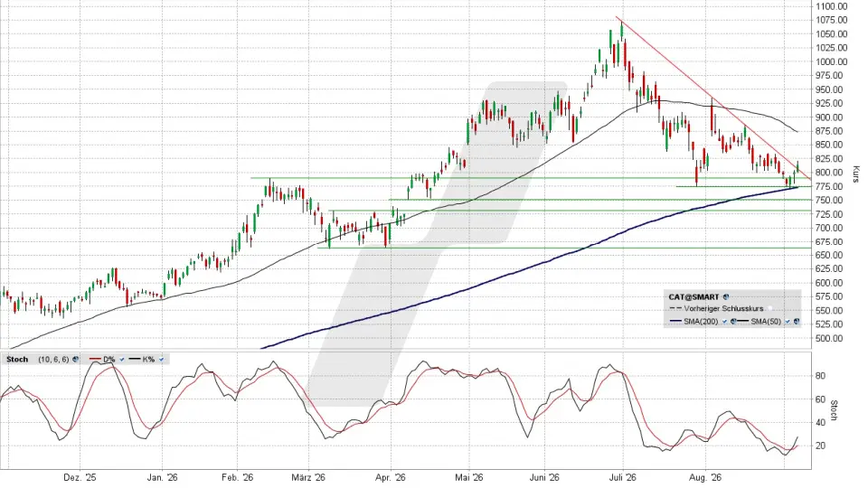The height and width of the screenshot is (488, 868).
Task: Click the Stoch (10, 6, 6) settings icon
Action: pos(75,359)
